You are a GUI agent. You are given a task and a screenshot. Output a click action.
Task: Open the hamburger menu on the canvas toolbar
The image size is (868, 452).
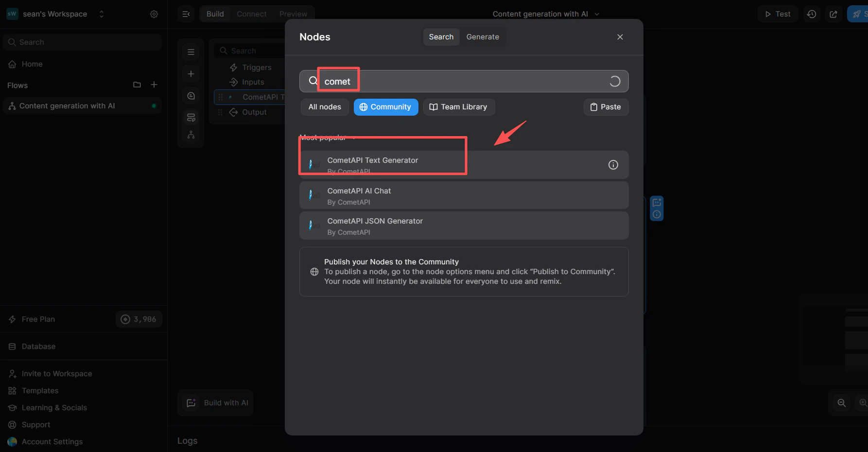click(x=191, y=51)
